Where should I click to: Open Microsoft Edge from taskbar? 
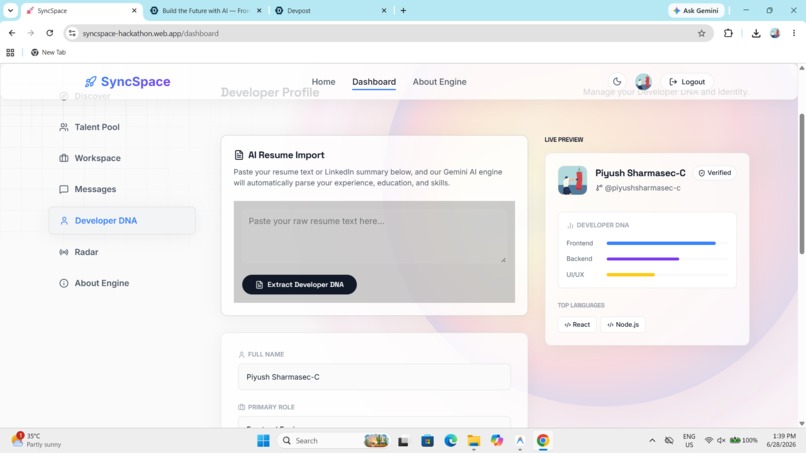coord(450,441)
